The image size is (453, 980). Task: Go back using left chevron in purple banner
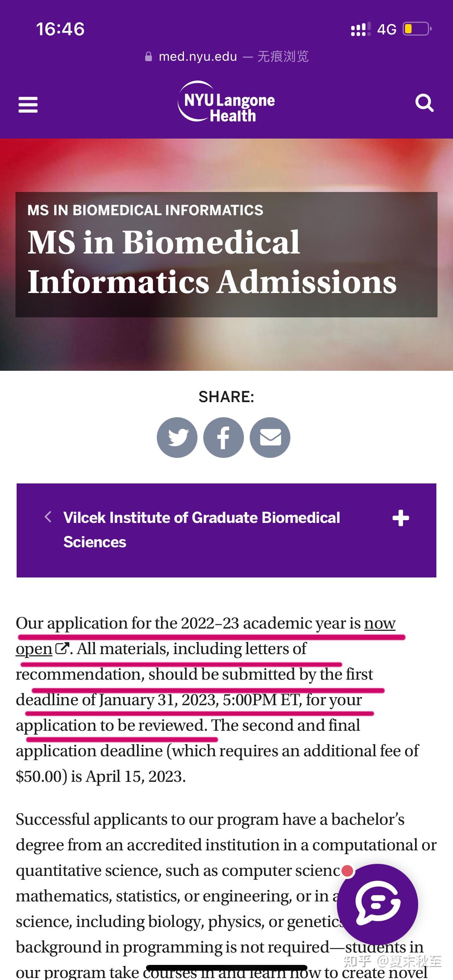click(48, 517)
